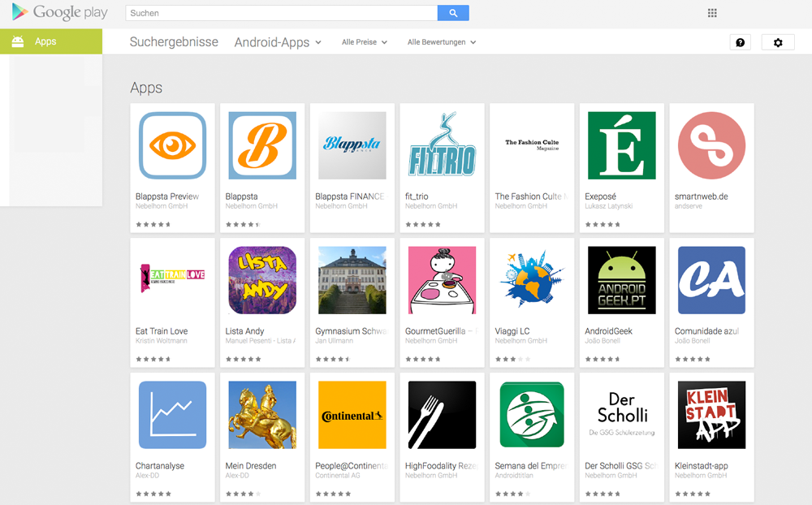Open the green É Exeposé icon

[621, 145]
